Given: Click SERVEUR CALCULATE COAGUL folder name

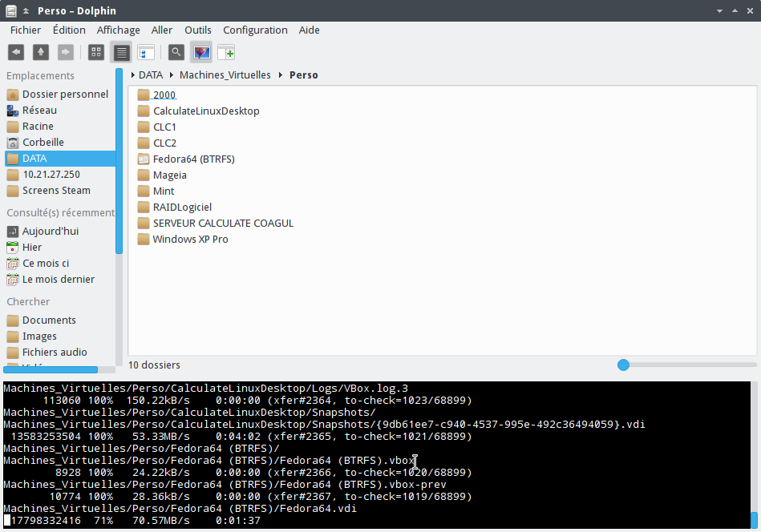Looking at the screenshot, I should point(223,223).
